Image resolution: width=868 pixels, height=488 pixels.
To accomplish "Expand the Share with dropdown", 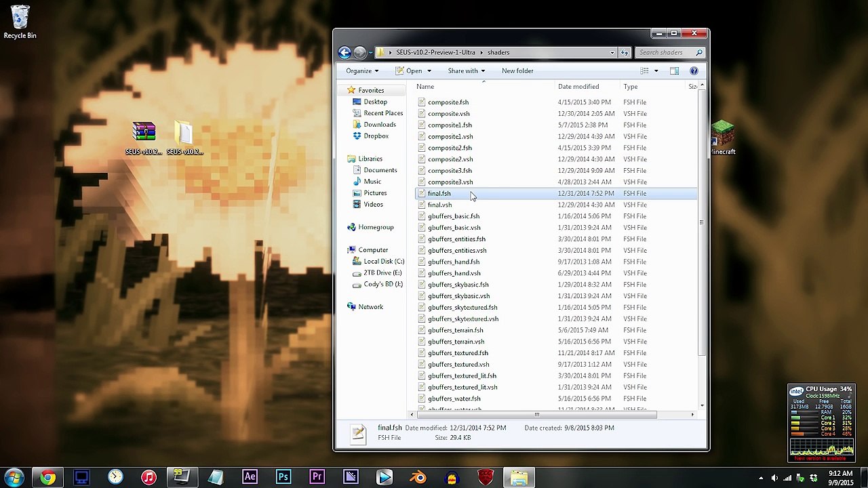I will [466, 70].
